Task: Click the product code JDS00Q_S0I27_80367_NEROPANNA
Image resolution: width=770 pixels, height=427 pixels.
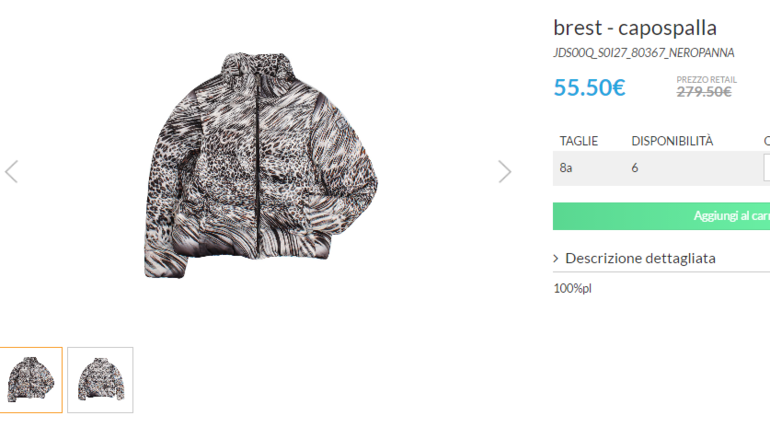Action: pyautogui.click(x=643, y=53)
